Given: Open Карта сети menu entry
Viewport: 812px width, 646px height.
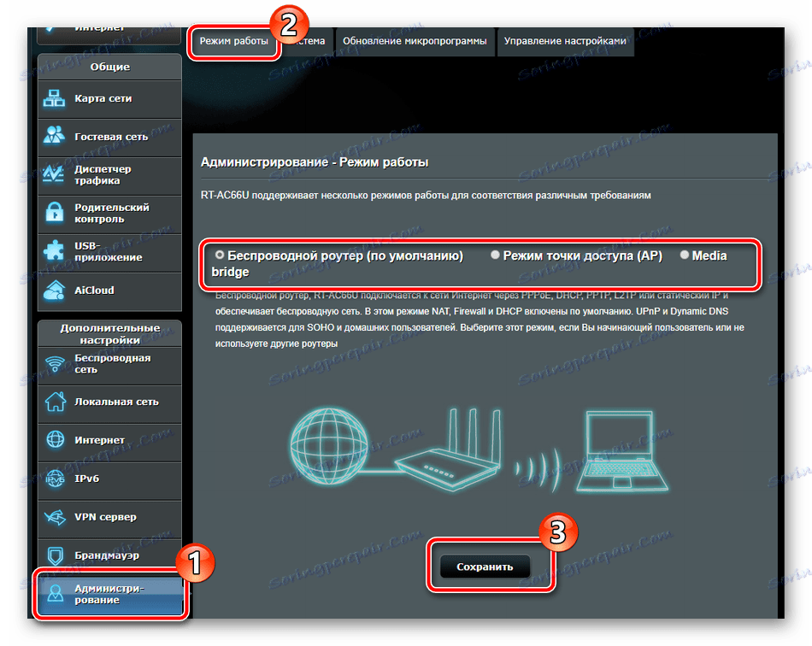Looking at the screenshot, I should [x=109, y=99].
